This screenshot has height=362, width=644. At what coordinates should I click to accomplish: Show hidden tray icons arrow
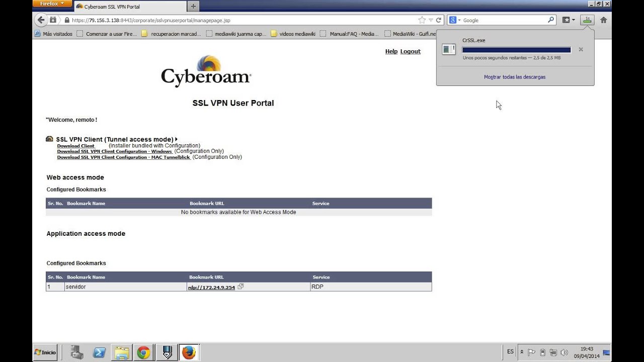click(x=522, y=352)
